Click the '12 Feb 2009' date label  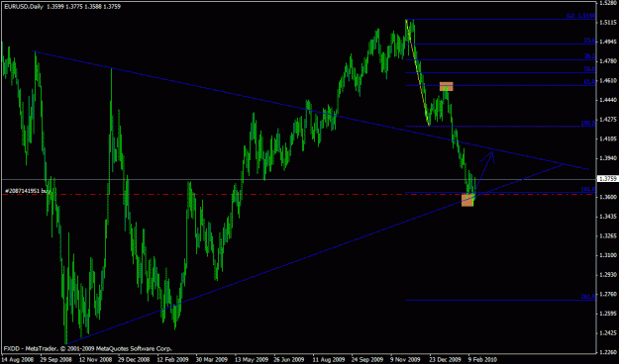pos(173,360)
